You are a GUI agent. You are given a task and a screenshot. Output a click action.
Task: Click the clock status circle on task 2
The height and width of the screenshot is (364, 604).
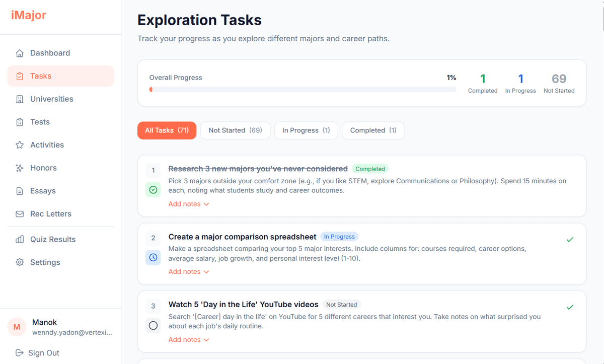pyautogui.click(x=153, y=258)
